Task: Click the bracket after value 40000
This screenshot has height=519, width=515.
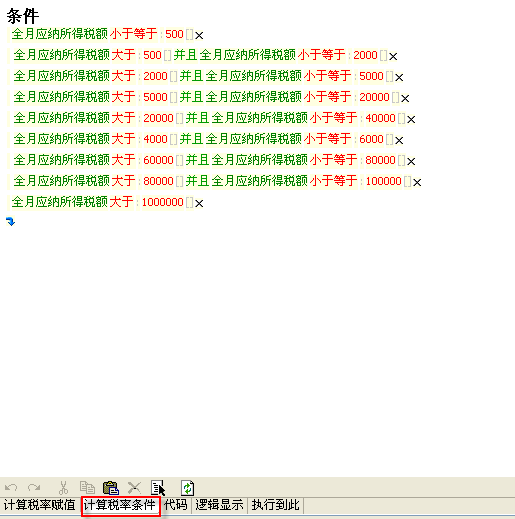Action: coord(401,118)
